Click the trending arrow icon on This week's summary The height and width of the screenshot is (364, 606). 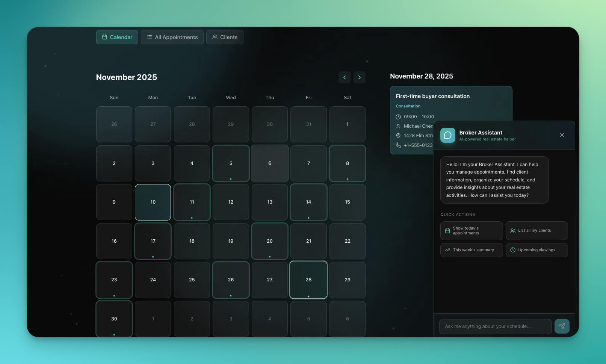[447, 250]
